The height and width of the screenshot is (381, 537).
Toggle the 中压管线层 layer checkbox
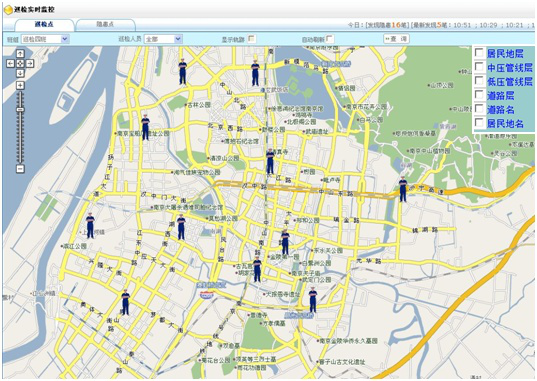[x=479, y=67]
